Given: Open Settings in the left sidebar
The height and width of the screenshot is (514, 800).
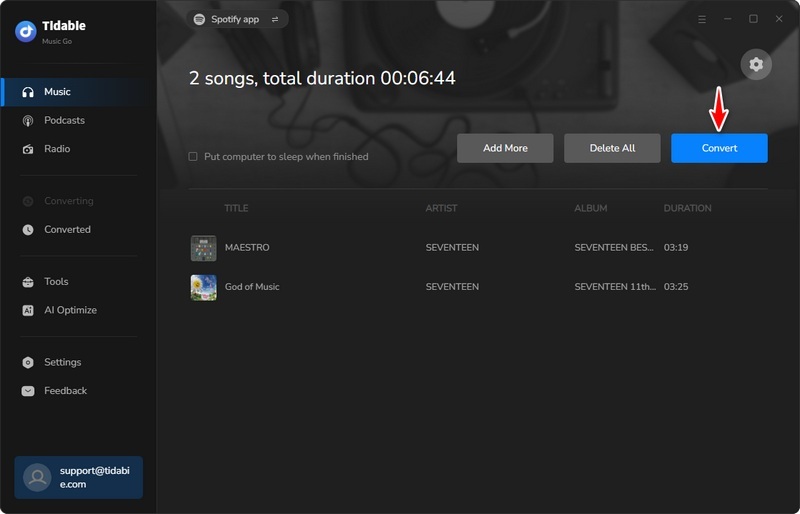Looking at the screenshot, I should (62, 362).
